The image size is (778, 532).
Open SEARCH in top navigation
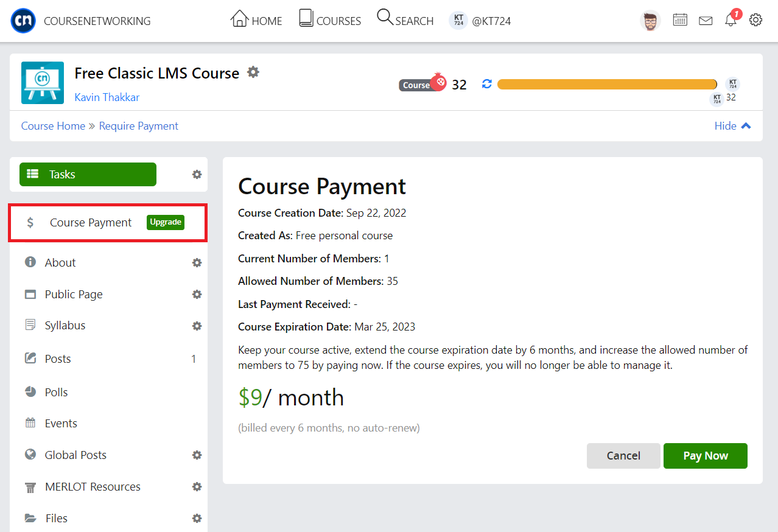click(405, 19)
